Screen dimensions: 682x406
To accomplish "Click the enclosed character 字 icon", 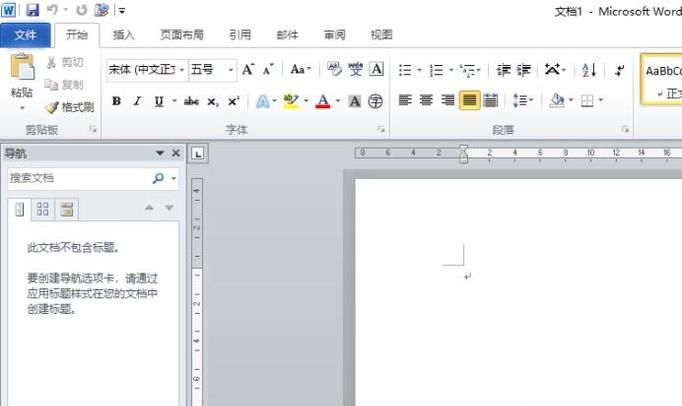I will [375, 101].
